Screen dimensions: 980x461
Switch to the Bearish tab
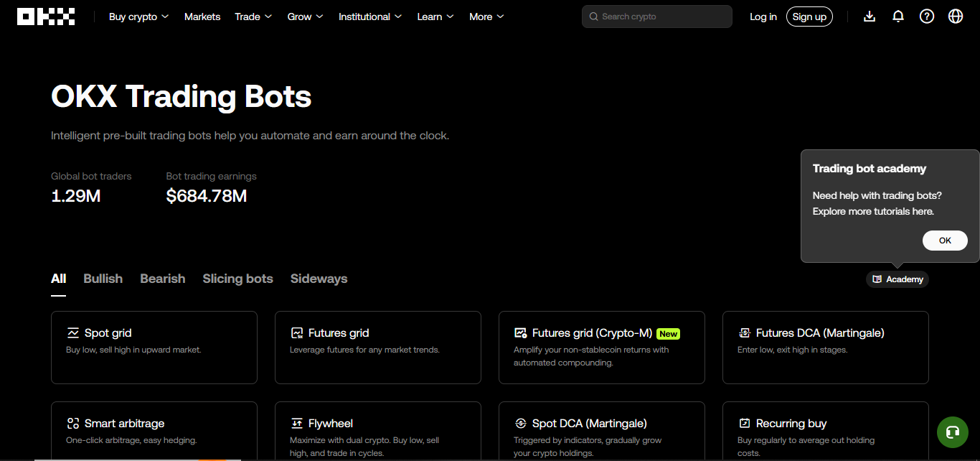coord(163,279)
